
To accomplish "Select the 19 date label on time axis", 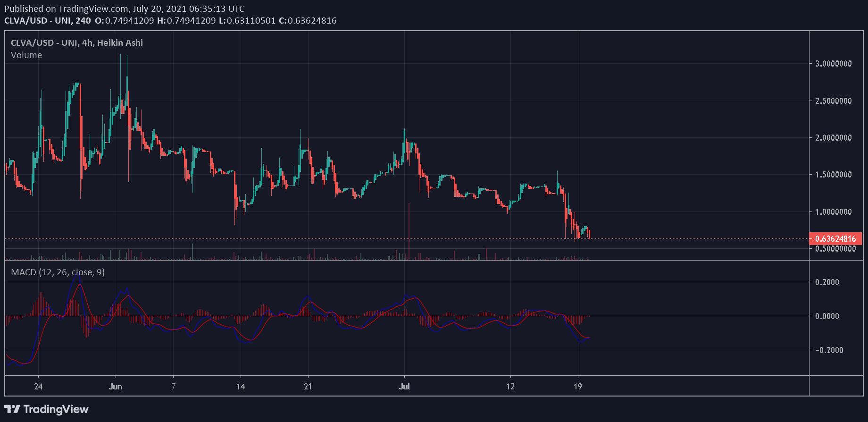I will 578,387.
